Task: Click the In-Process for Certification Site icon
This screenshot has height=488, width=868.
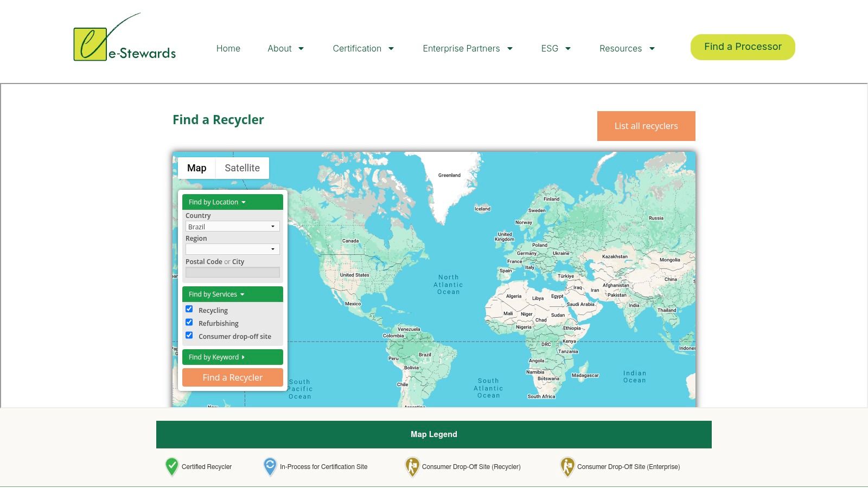Action: [270, 466]
